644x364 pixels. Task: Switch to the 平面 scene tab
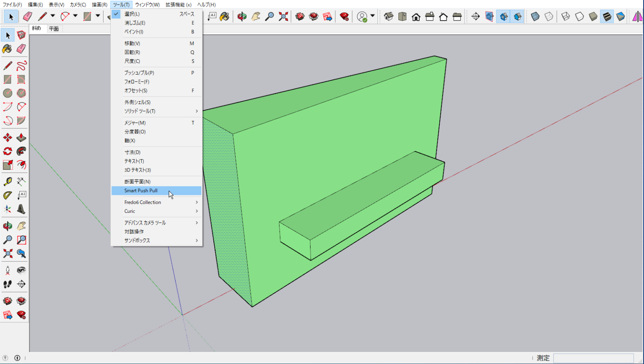(54, 29)
